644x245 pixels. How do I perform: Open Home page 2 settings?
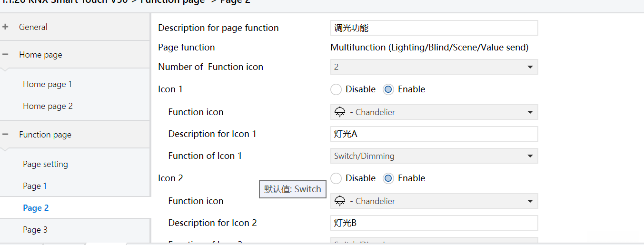coord(48,106)
